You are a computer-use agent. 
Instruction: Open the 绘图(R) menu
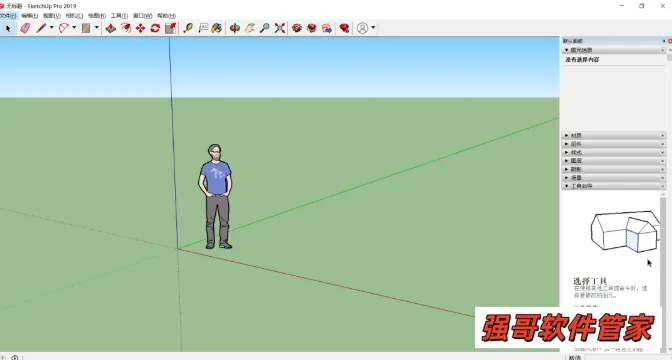(97, 15)
